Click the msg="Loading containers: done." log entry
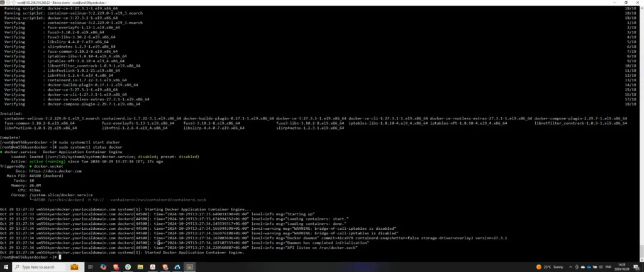The height and width of the screenshot is (272, 644). pyautogui.click(x=310, y=224)
